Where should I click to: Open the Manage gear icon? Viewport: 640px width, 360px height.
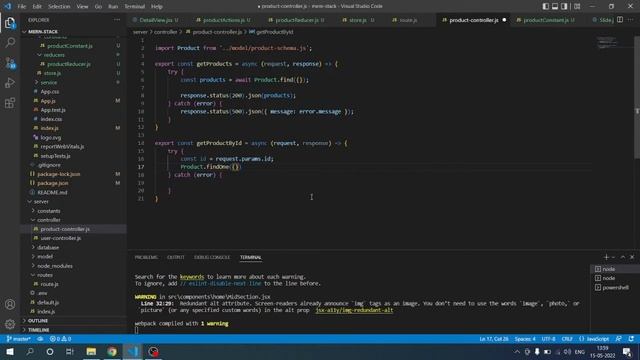coord(10,324)
